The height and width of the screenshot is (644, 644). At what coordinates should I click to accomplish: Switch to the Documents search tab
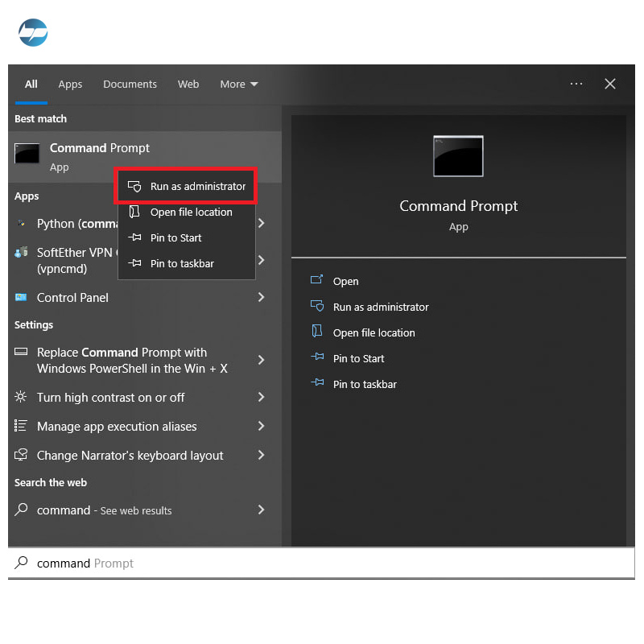(130, 85)
